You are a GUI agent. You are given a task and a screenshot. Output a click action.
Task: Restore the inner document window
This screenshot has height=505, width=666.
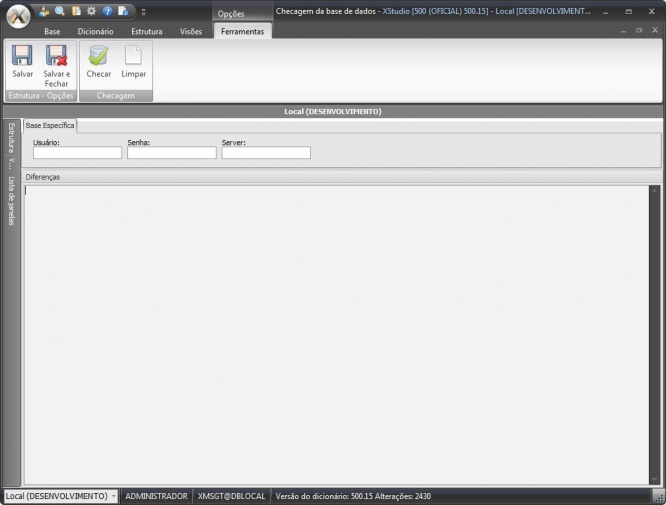point(639,31)
